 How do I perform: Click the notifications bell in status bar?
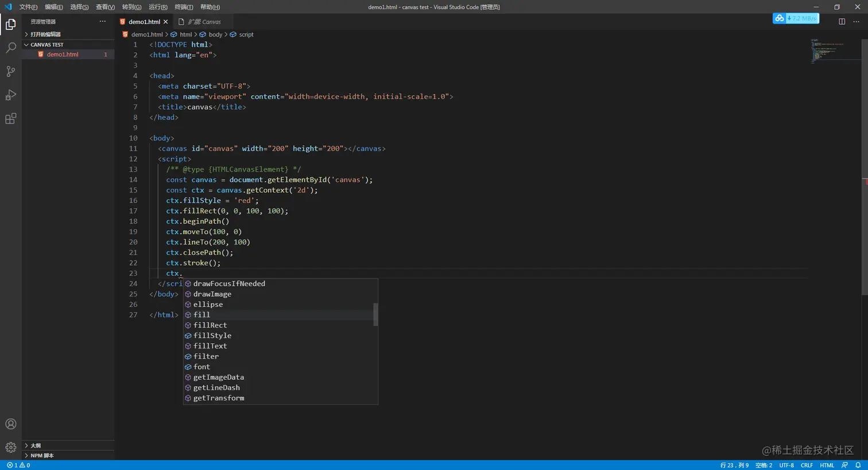pyautogui.click(x=858, y=465)
